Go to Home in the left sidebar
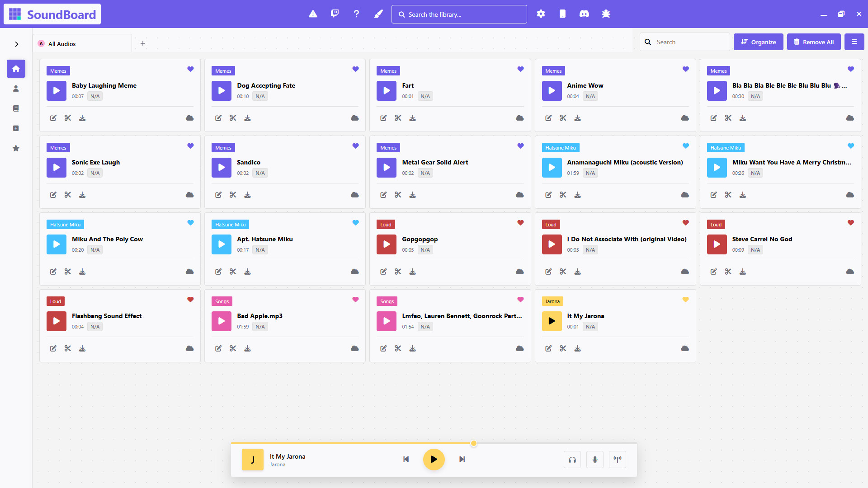 click(16, 69)
